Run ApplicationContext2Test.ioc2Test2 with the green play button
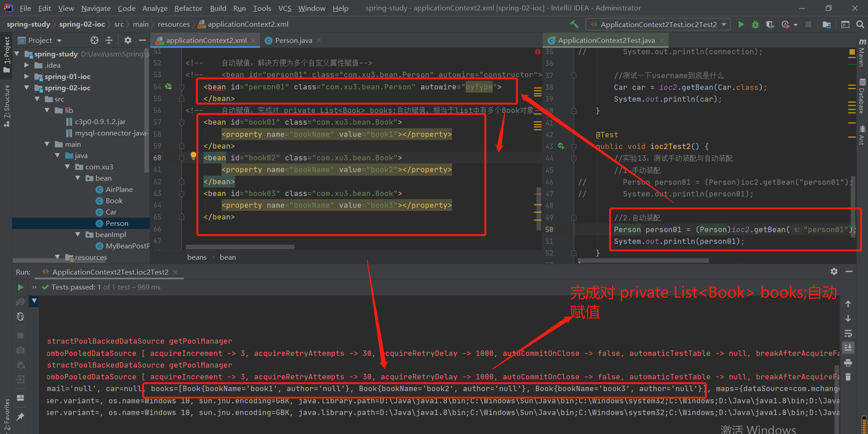868x434 pixels. pos(741,24)
